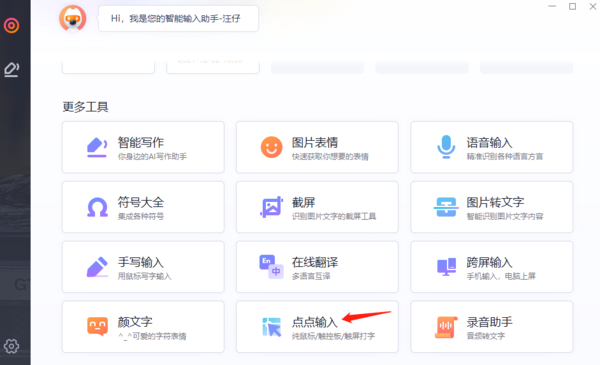Click the text 识别图片文字的截屏工具
Screen dimensions: 600x365
point(334,217)
